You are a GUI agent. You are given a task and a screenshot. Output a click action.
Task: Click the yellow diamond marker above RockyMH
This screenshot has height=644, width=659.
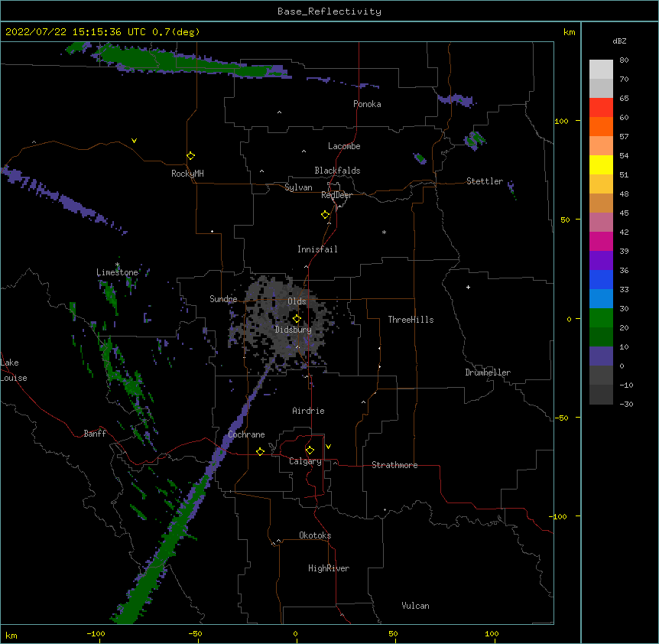pos(191,156)
